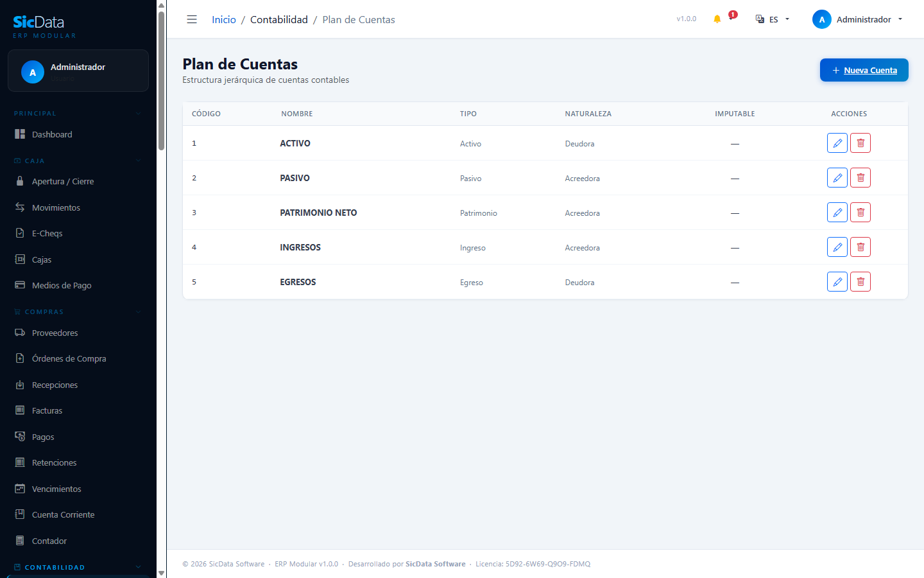Image resolution: width=924 pixels, height=578 pixels.
Task: Select the PASIVO account name
Action: click(295, 178)
